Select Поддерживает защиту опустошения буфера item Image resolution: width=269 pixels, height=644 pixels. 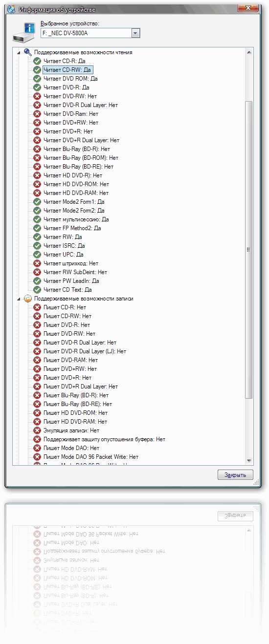[104, 439]
